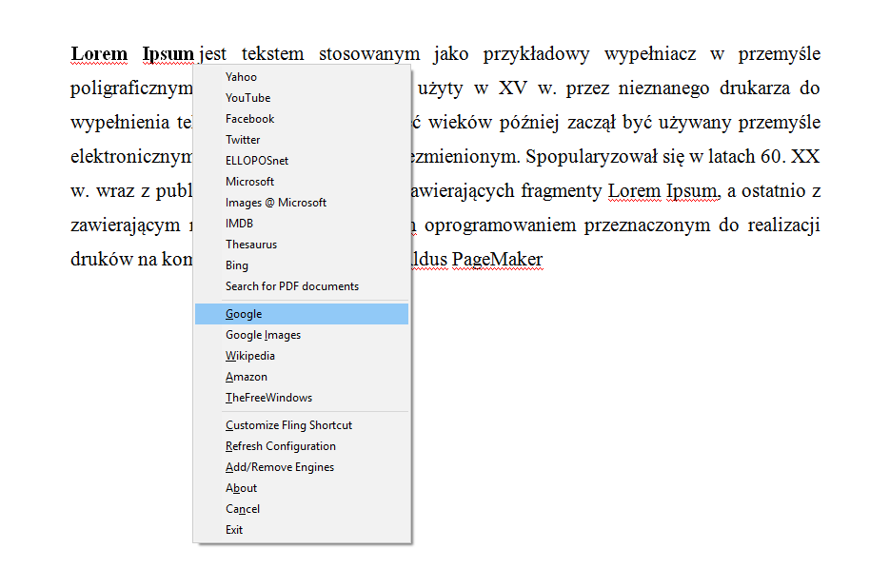Click the word 'przeznaczonym' in the text
The width and height of the screenshot is (890, 588).
pos(647,225)
